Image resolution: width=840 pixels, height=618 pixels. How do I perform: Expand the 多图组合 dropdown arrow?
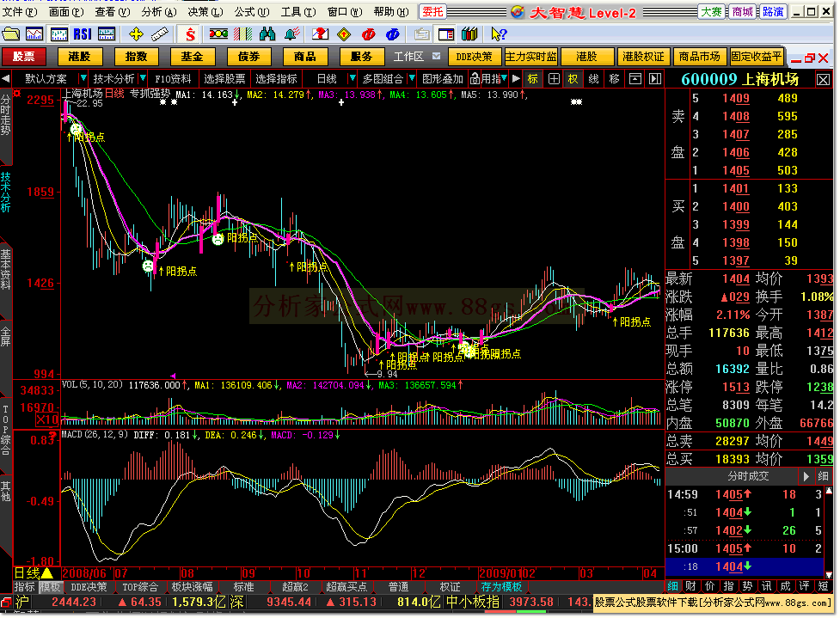pos(412,79)
